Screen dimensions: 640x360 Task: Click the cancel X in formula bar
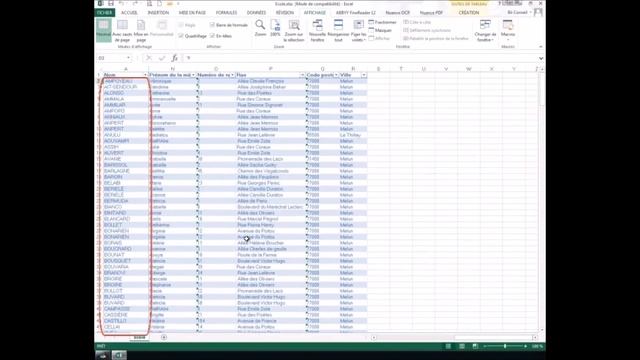coord(149,58)
